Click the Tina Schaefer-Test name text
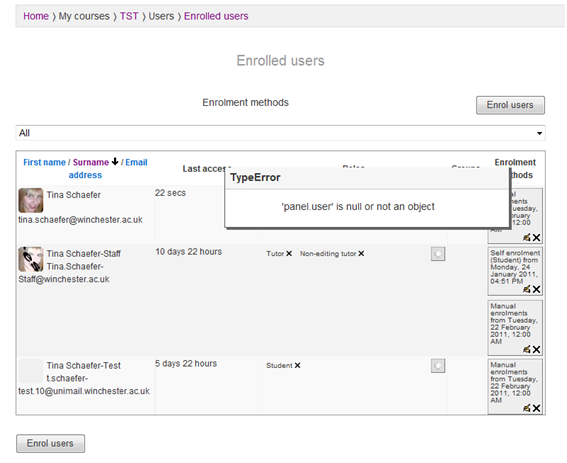The width and height of the screenshot is (567, 463). click(84, 366)
